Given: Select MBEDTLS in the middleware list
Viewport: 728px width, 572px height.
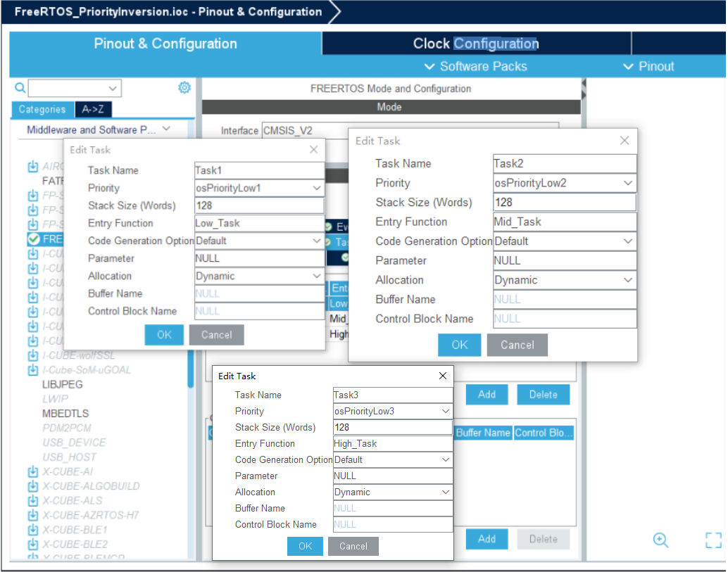Looking at the screenshot, I should [65, 413].
